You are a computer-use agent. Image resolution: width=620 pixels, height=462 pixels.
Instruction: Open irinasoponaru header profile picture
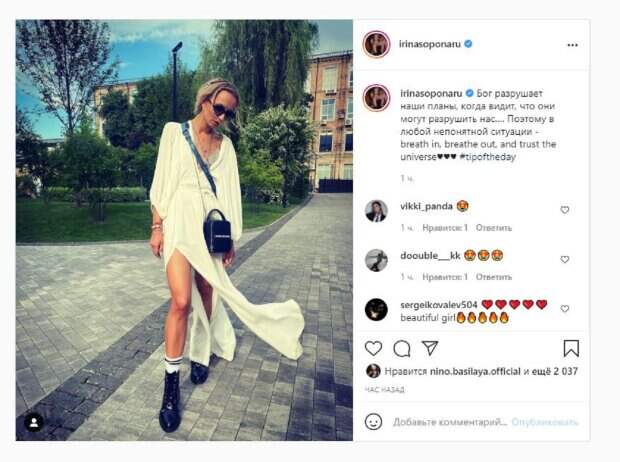pos(376,44)
